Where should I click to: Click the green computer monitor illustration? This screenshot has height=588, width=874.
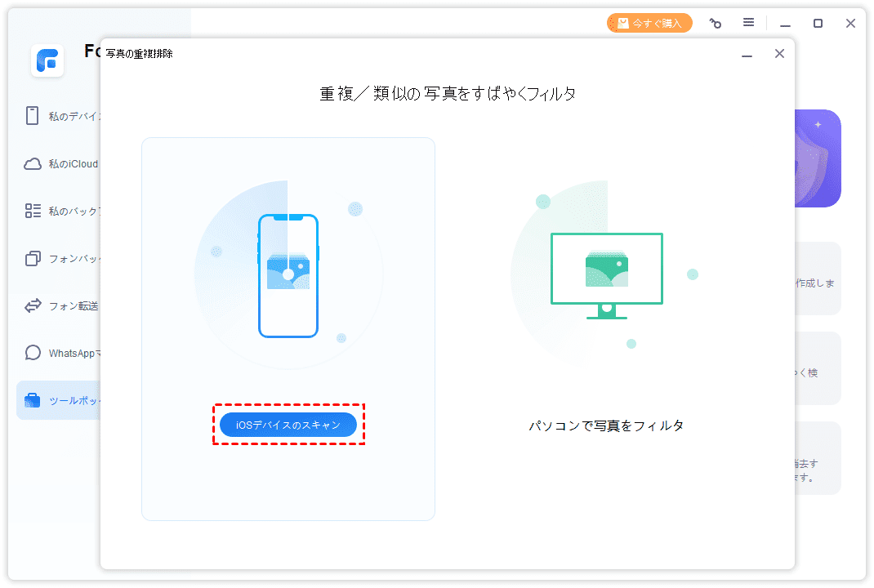[606, 276]
